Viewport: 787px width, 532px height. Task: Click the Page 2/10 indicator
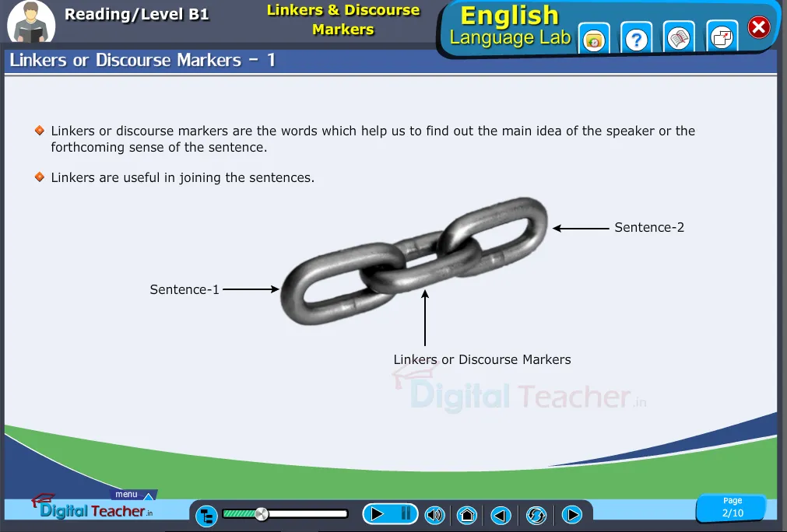[x=733, y=507]
